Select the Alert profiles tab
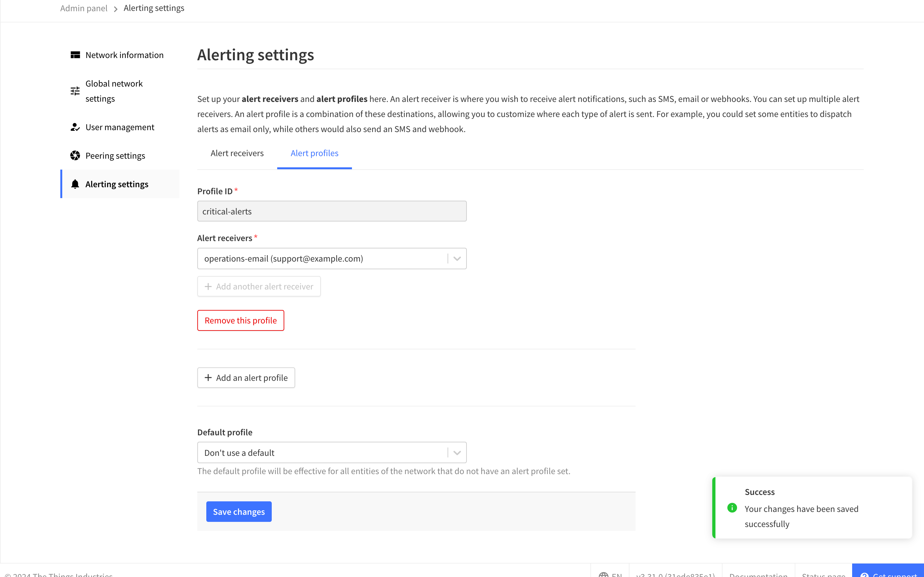This screenshot has width=924, height=577. click(314, 154)
